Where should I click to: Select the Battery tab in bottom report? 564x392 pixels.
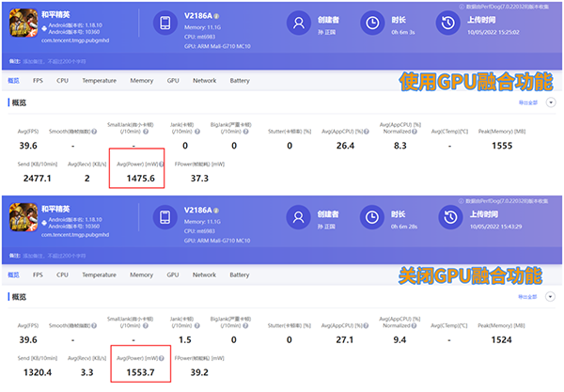(x=240, y=274)
